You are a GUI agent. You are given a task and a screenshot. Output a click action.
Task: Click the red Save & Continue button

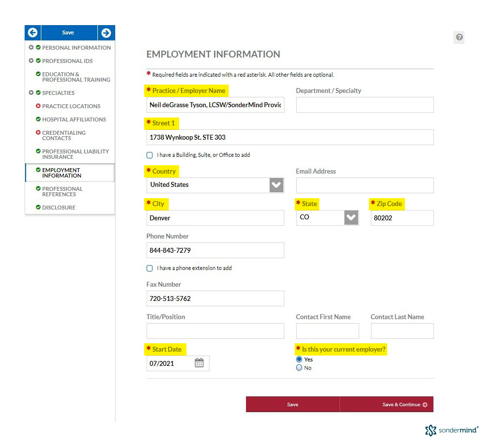[x=387, y=404]
